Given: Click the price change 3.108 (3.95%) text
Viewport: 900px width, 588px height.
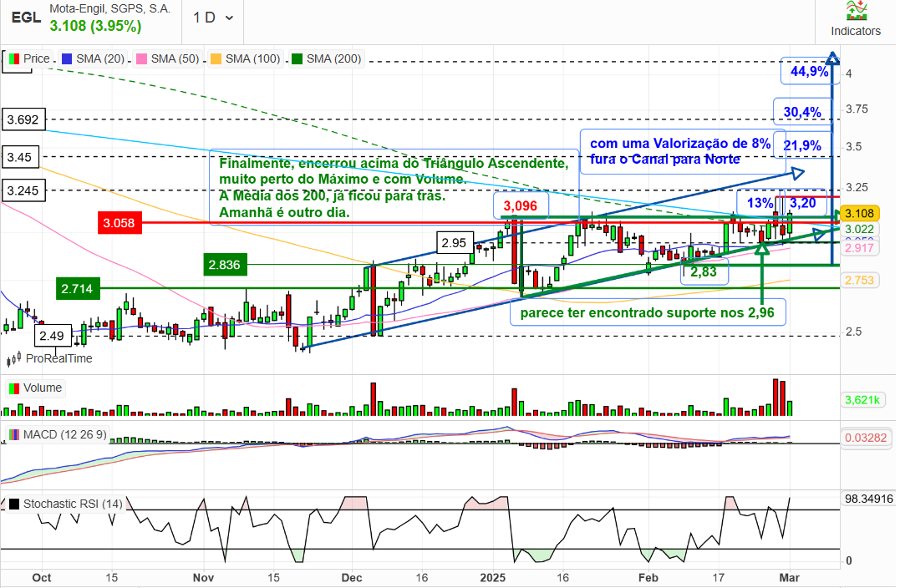Looking at the screenshot, I should 95,26.
